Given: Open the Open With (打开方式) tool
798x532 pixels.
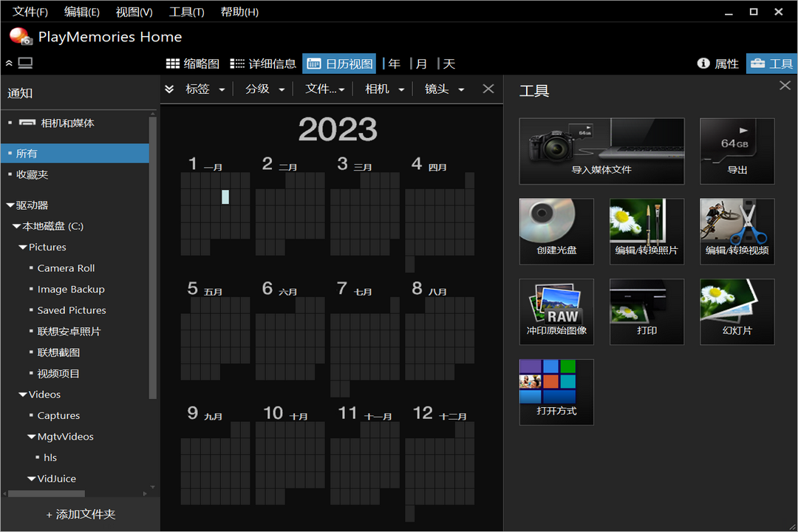Looking at the screenshot, I should (x=556, y=392).
